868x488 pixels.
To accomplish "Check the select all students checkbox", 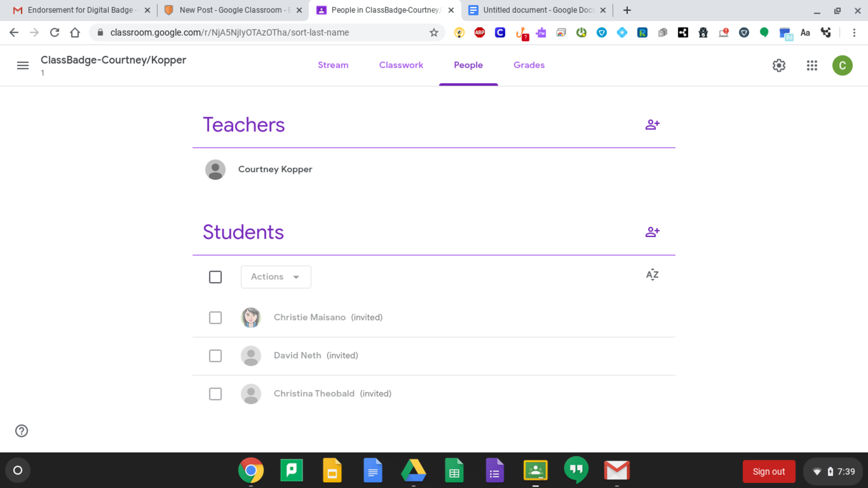I will (215, 277).
